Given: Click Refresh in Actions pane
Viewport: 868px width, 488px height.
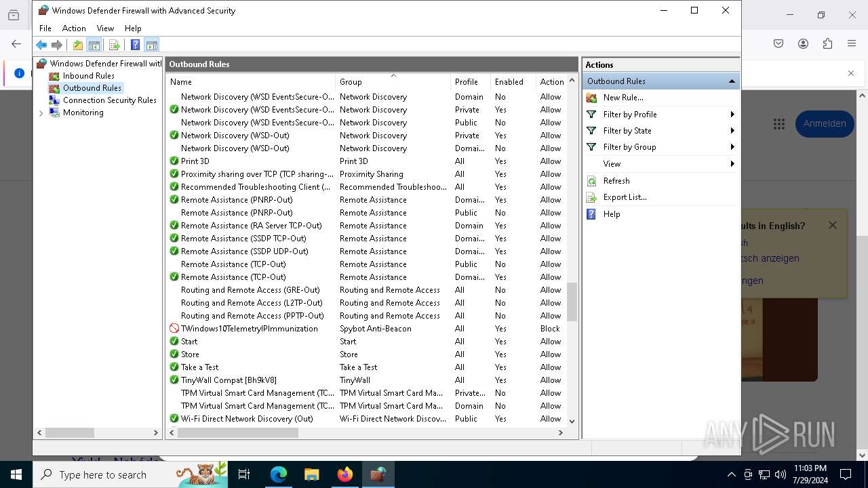Looking at the screenshot, I should pyautogui.click(x=616, y=181).
